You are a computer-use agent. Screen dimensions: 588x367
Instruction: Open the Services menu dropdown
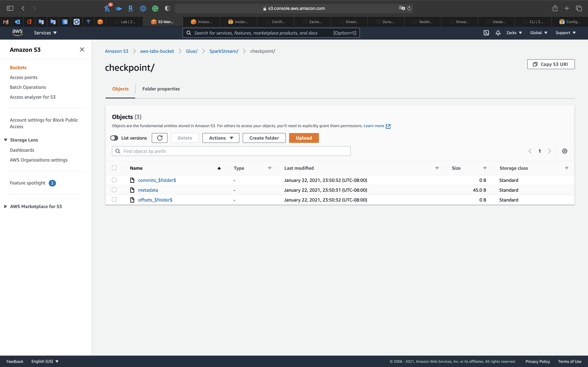click(x=45, y=33)
